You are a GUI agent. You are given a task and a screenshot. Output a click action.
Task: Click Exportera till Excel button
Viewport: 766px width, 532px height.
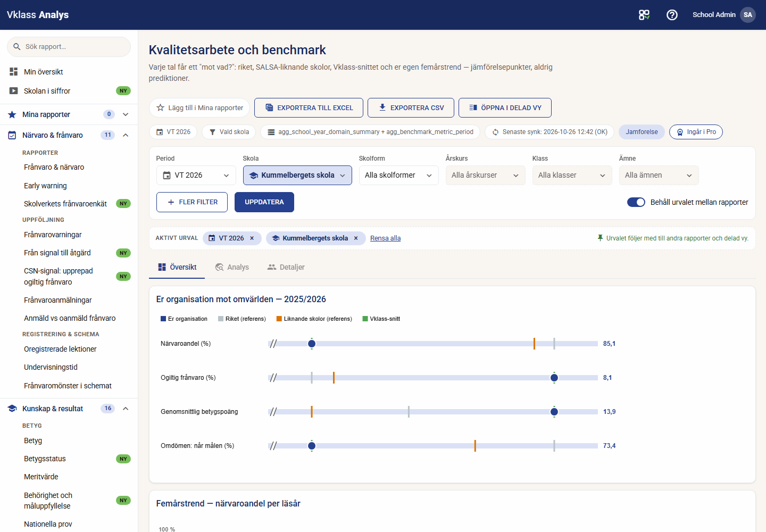(309, 107)
